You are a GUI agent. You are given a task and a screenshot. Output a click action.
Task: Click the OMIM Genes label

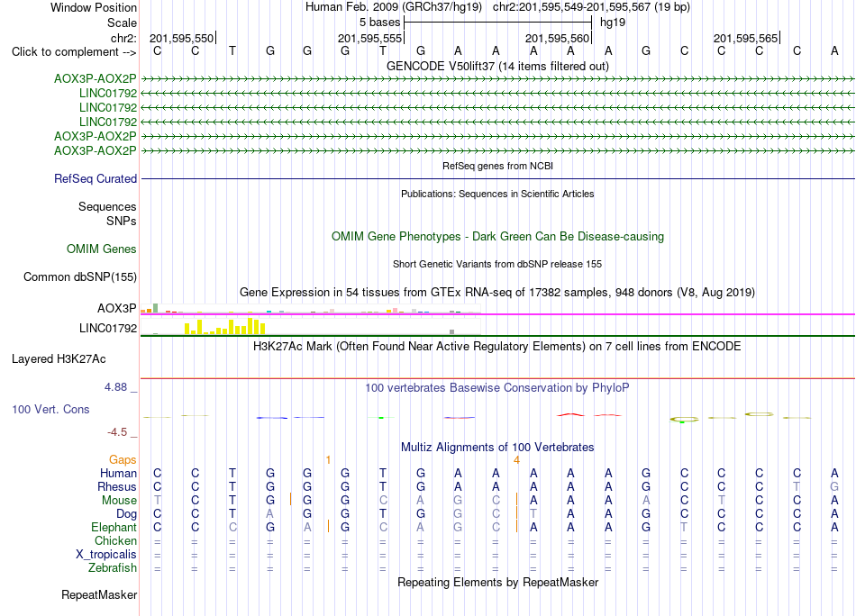click(102, 249)
